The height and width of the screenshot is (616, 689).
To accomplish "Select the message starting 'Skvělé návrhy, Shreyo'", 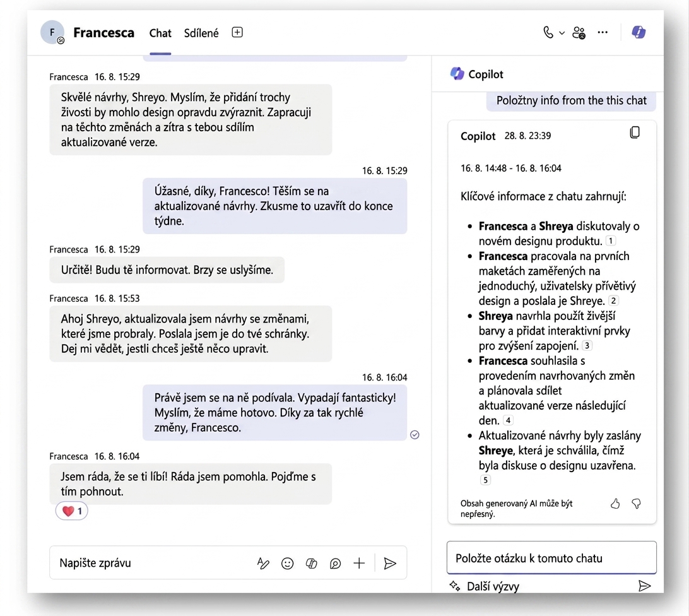I will [x=191, y=119].
